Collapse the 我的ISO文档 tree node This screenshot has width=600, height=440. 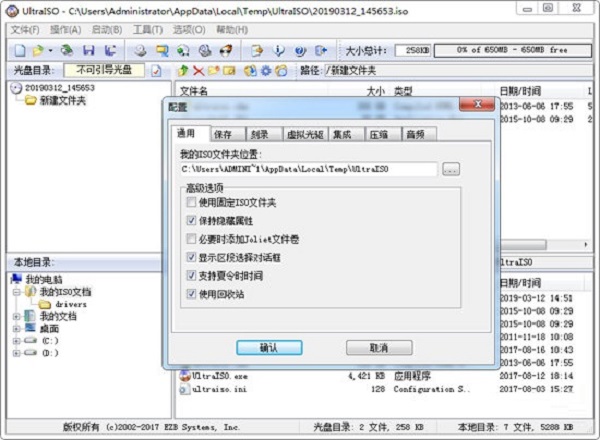tap(16, 292)
